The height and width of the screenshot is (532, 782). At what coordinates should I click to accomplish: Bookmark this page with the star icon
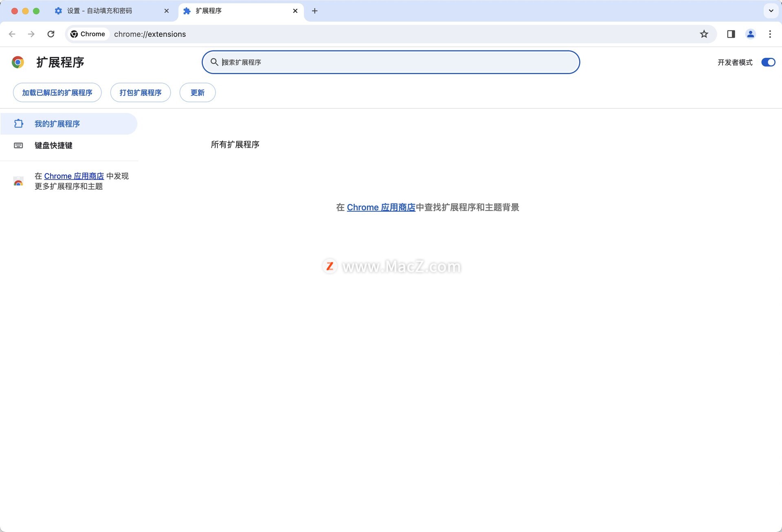(x=704, y=34)
